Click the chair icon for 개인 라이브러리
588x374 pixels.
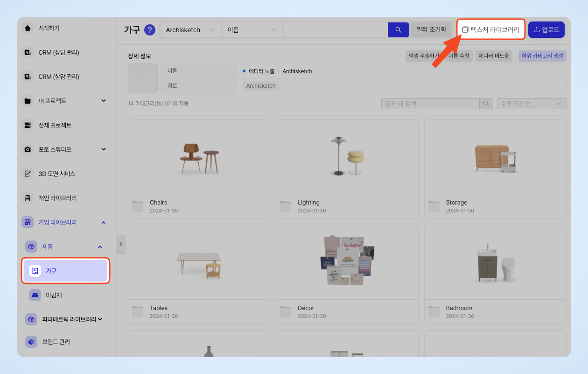28,198
